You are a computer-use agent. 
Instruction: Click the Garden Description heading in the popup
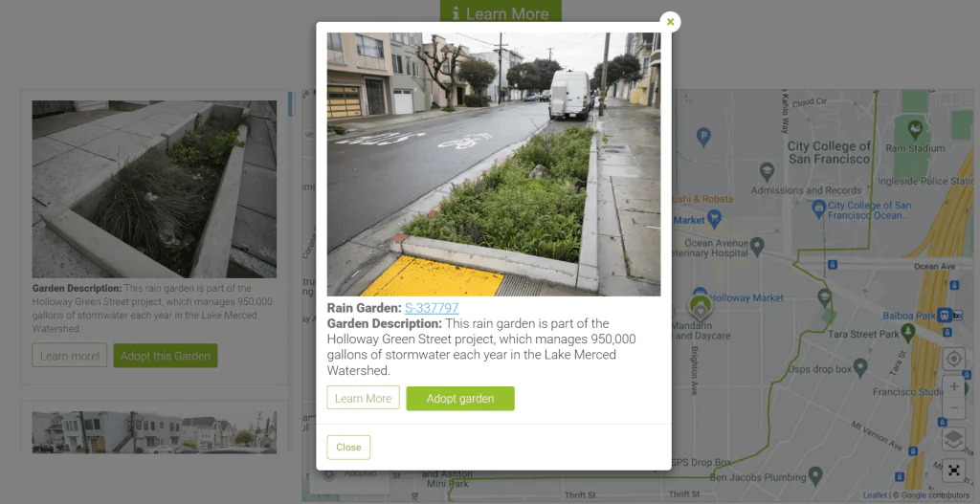tap(384, 323)
